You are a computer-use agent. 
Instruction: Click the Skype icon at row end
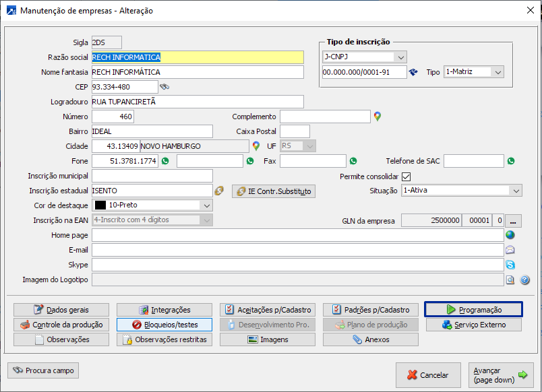click(510, 265)
